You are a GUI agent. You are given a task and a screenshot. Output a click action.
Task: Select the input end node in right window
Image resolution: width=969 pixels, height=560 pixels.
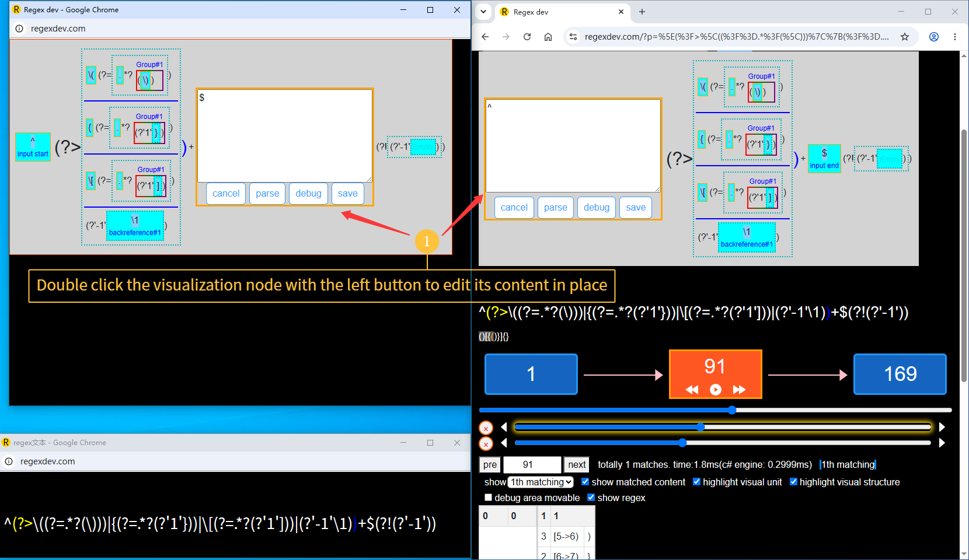824,159
